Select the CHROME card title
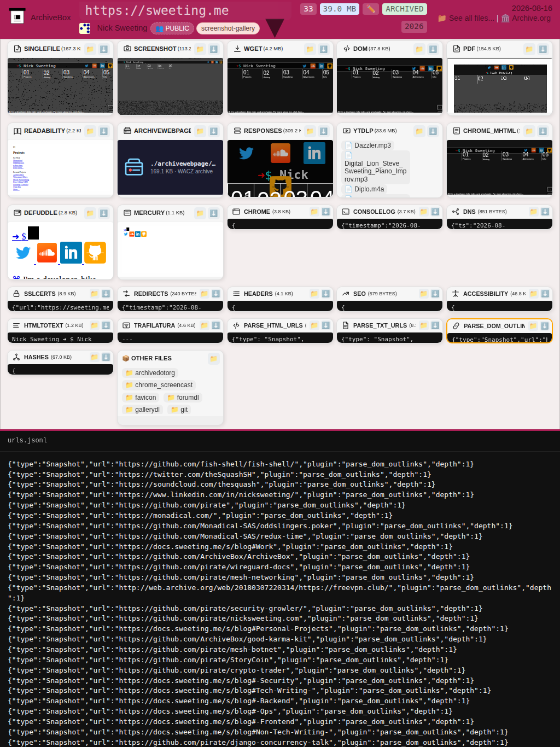Screen dimensions: 560x747 tap(257, 212)
